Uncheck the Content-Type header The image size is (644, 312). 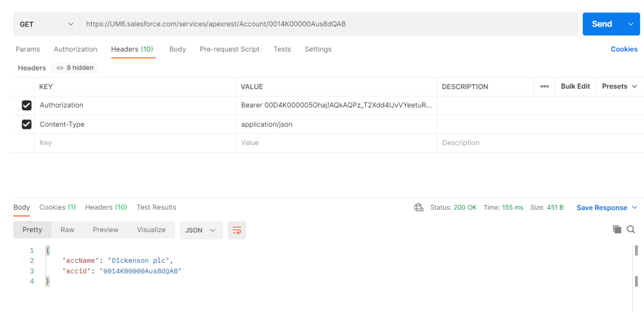click(27, 124)
